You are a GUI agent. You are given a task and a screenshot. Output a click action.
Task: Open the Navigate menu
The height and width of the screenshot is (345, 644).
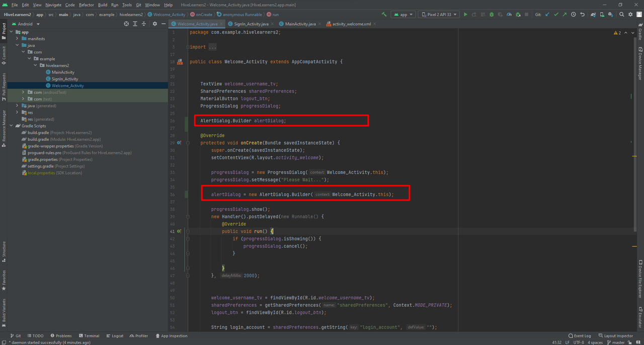[x=53, y=5]
